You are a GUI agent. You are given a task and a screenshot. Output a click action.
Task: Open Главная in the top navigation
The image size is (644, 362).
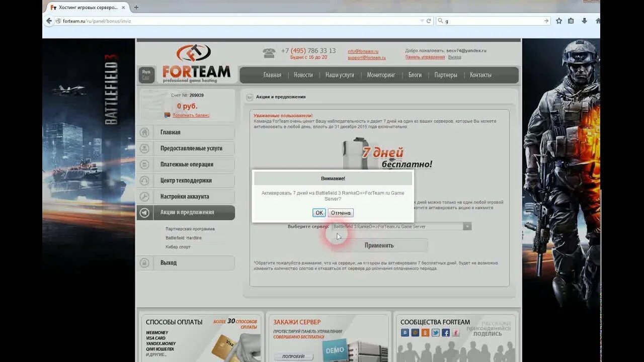(272, 75)
